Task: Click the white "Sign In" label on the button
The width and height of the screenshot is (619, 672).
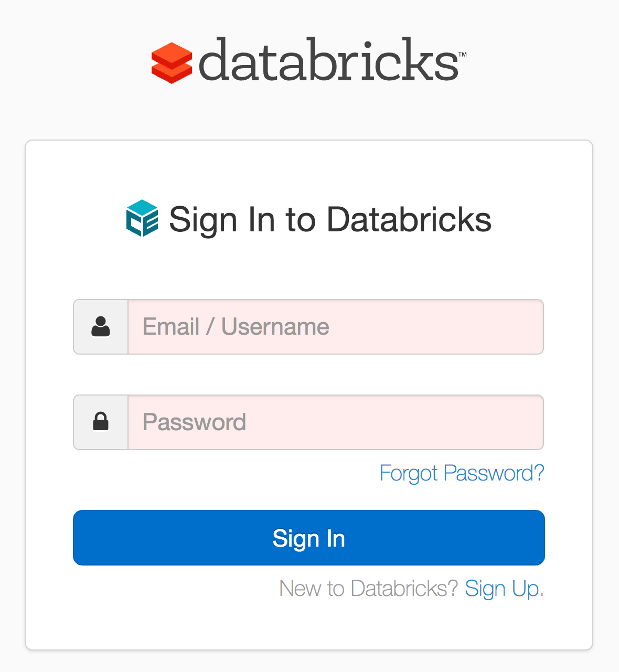Action: pos(309,539)
